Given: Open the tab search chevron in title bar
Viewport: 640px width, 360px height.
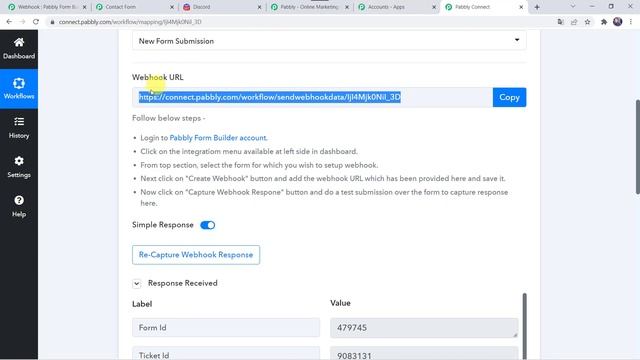Looking at the screenshot, I should tap(573, 7).
